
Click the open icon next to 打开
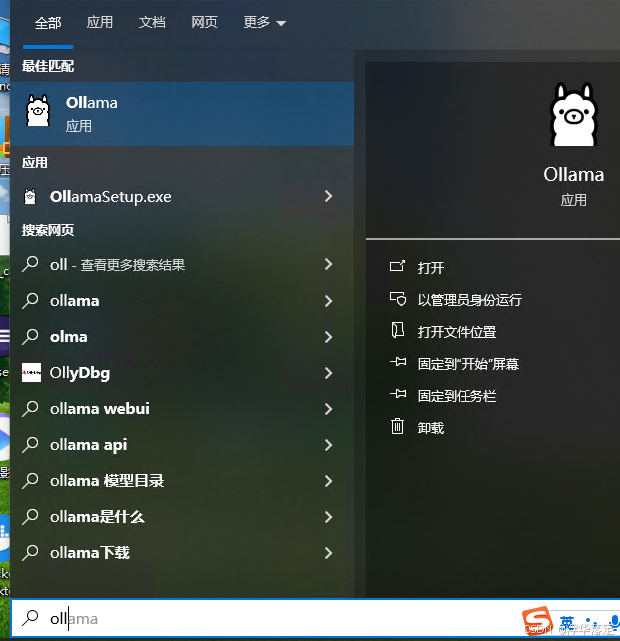click(x=397, y=266)
